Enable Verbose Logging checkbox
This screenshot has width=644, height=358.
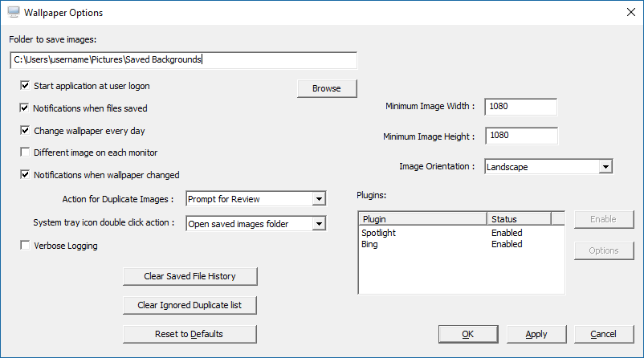coord(26,246)
